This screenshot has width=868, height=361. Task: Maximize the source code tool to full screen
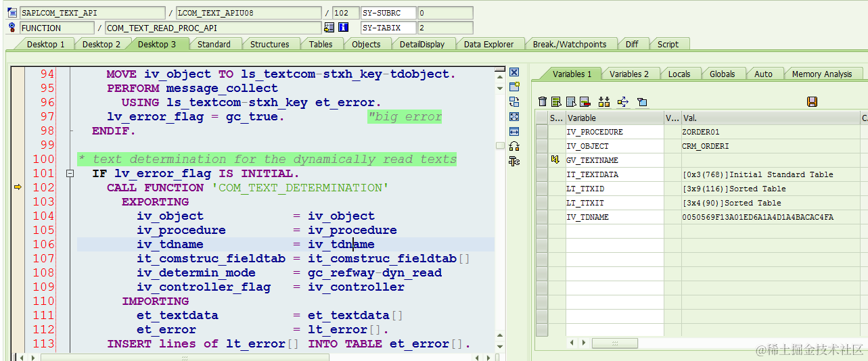point(514,116)
